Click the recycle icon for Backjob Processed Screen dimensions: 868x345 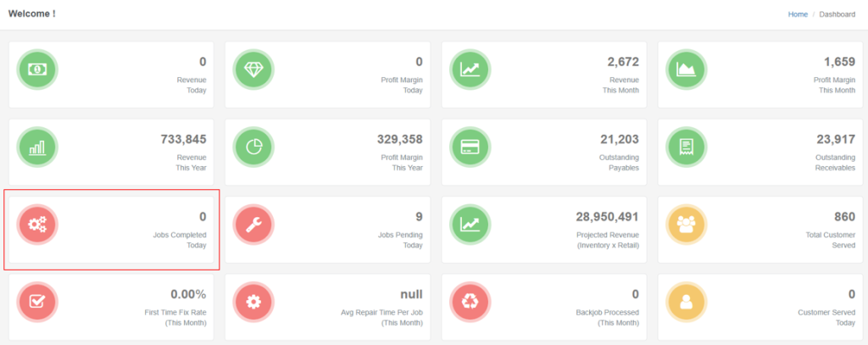click(x=470, y=302)
